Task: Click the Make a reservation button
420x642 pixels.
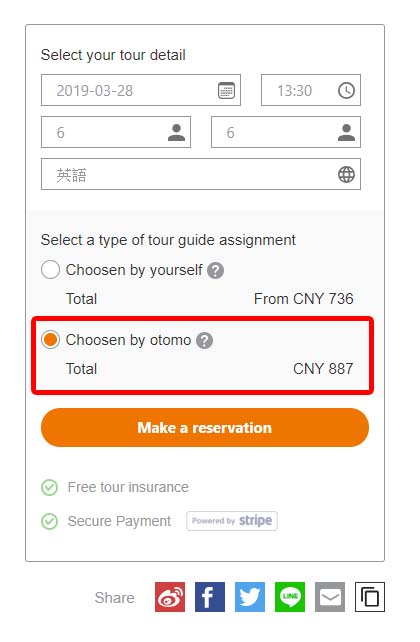Action: click(205, 427)
